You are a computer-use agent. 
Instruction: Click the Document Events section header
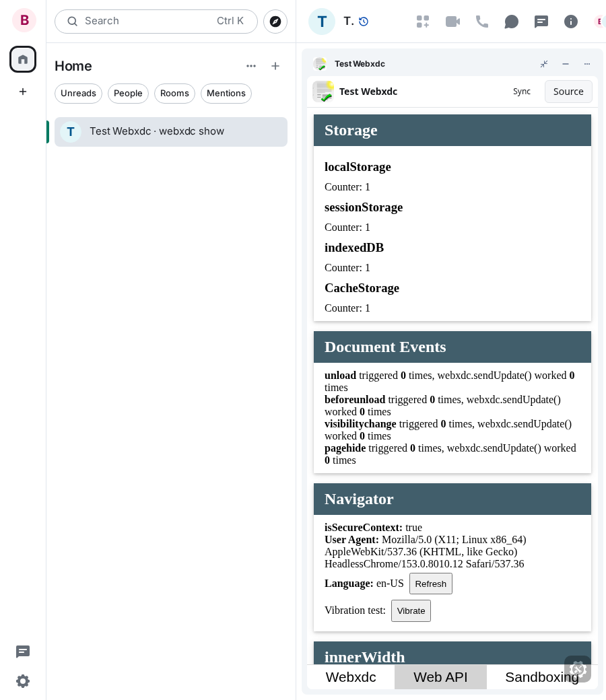click(452, 347)
